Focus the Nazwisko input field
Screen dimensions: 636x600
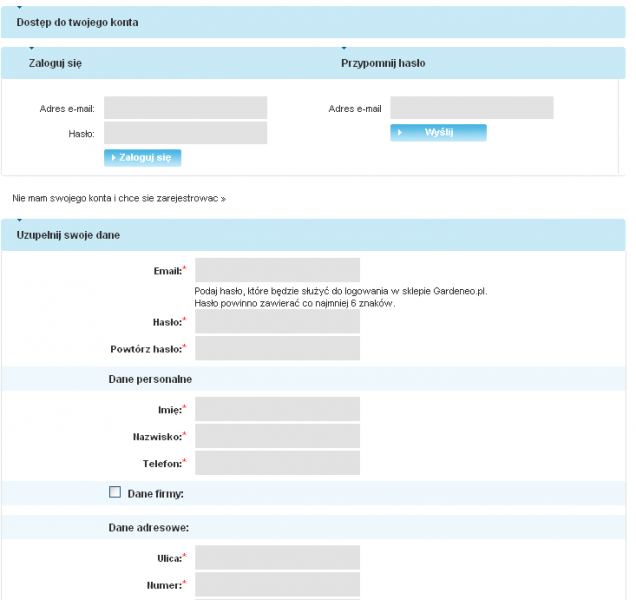coord(277,436)
